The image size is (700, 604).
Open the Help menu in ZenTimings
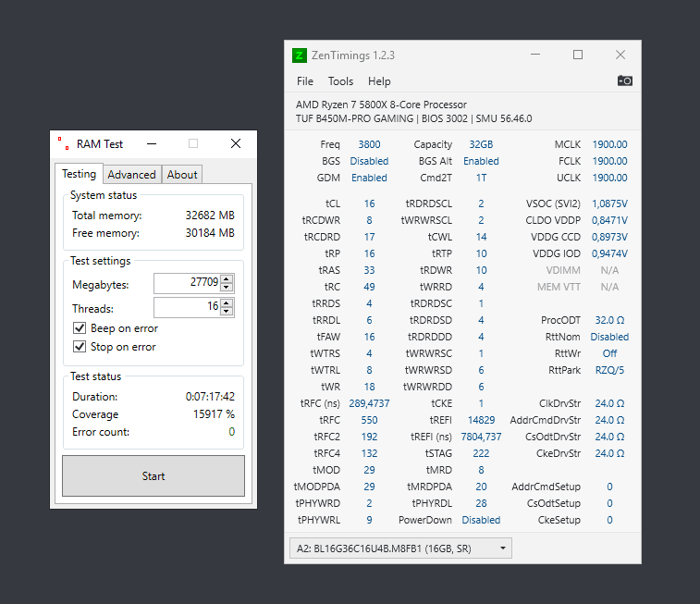(x=379, y=81)
